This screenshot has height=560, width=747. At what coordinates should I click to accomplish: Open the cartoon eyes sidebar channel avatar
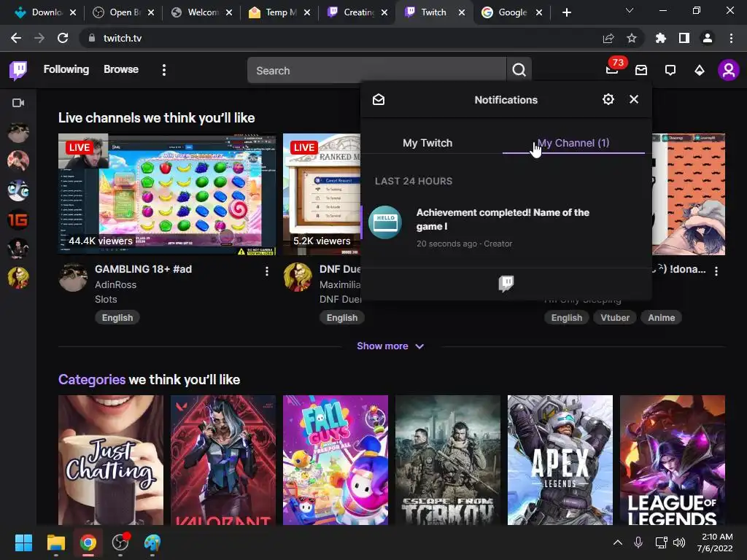(x=18, y=190)
